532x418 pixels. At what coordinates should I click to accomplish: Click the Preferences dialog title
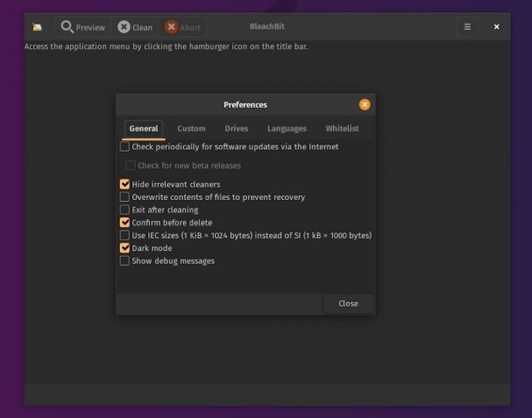tap(245, 104)
